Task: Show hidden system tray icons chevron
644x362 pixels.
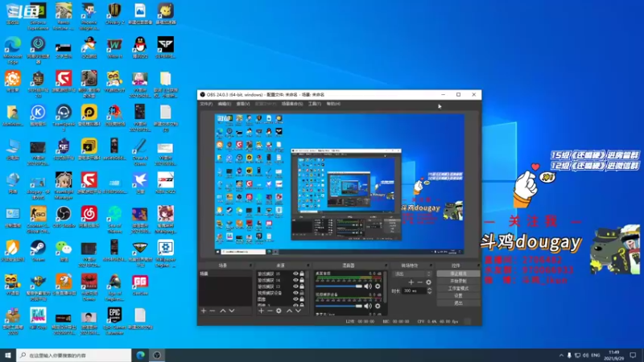Action: [561, 356]
